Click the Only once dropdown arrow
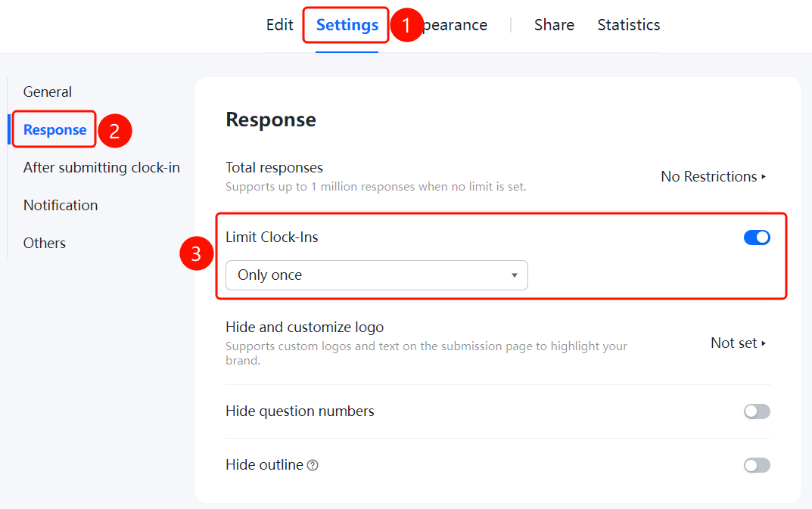812x509 pixels. (x=515, y=275)
